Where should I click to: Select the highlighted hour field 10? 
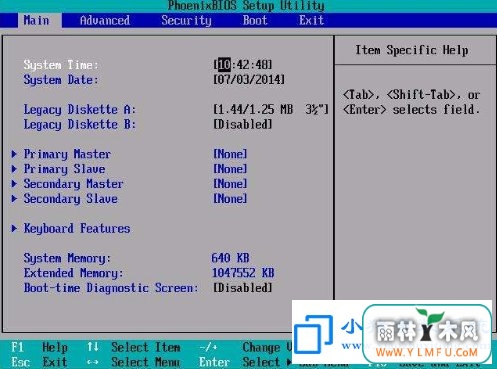click(224, 64)
